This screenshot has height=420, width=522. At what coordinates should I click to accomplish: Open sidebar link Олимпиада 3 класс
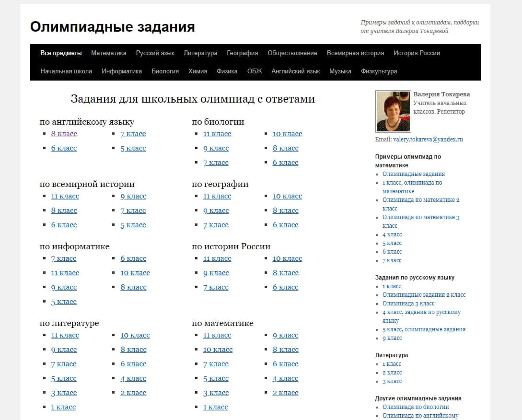(x=408, y=303)
